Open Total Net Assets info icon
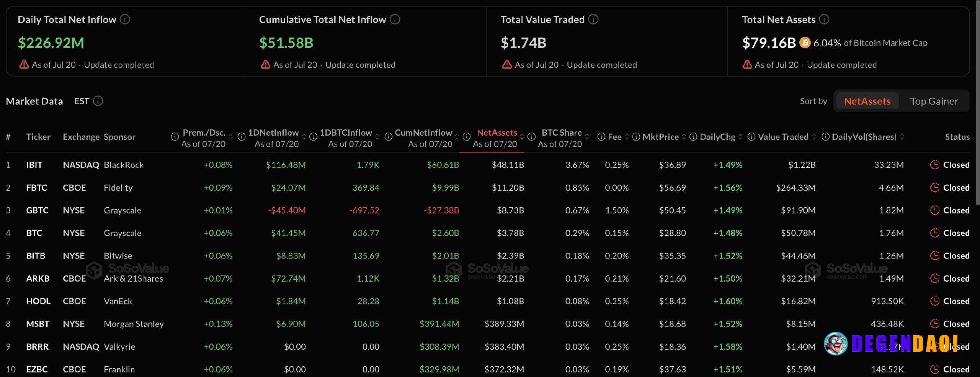Viewport: 980px width, 377px height. [824, 19]
